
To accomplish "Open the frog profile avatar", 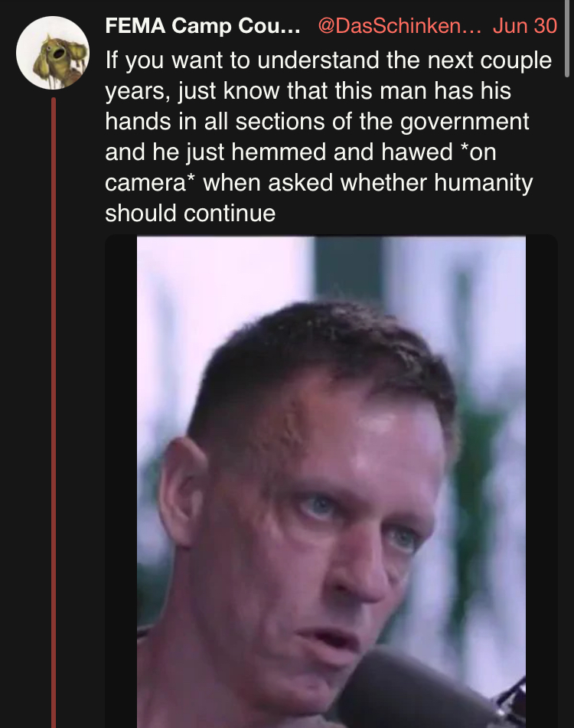I will 53,53.
